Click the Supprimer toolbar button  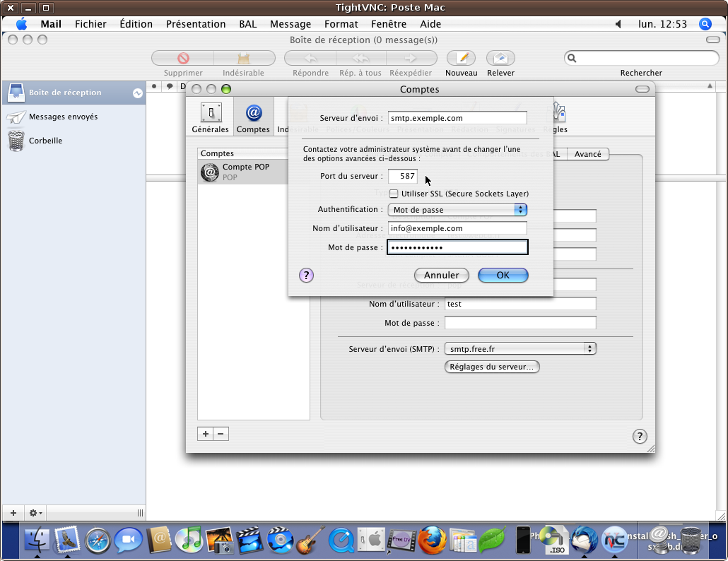coord(183,59)
